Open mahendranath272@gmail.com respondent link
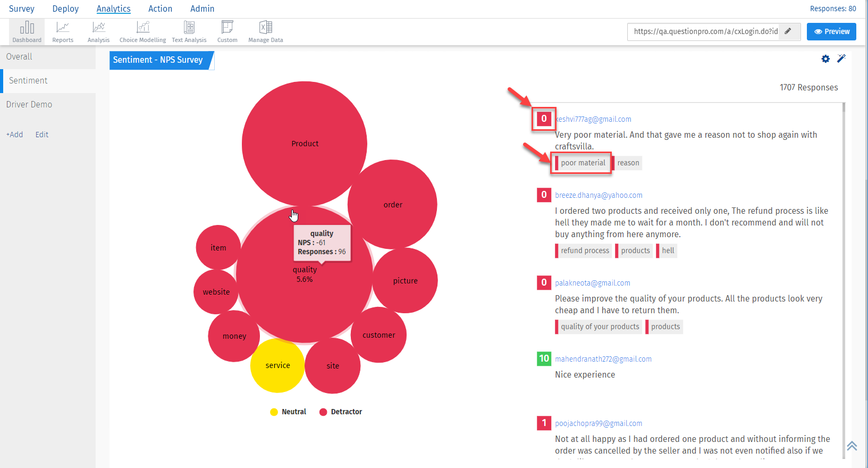Screen dimensions: 868x468 603,359
